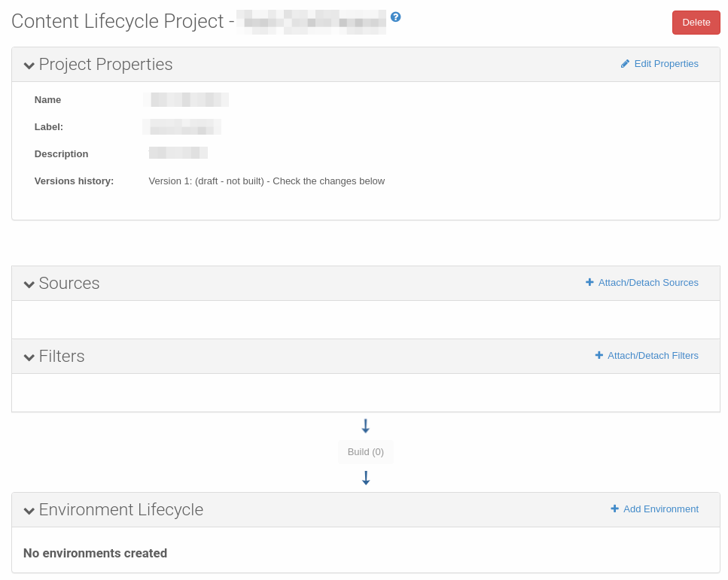
Task: Click the blue help question-mark icon
Action: tap(395, 17)
